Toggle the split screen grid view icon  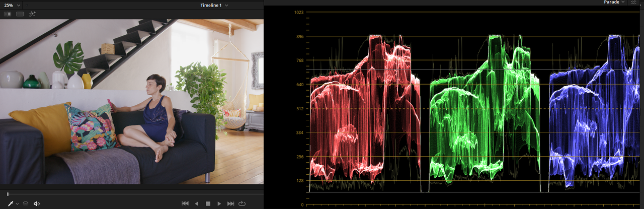pyautogui.click(x=20, y=14)
